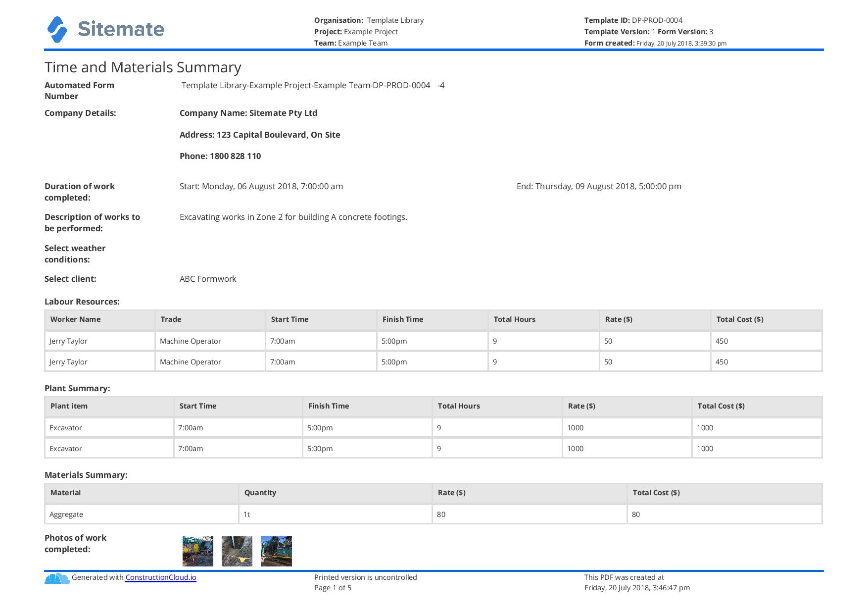Image resolution: width=868 pixels, height=614 pixels.
Task: Click the 'Materials Summary:' section heading
Action: tap(86, 475)
